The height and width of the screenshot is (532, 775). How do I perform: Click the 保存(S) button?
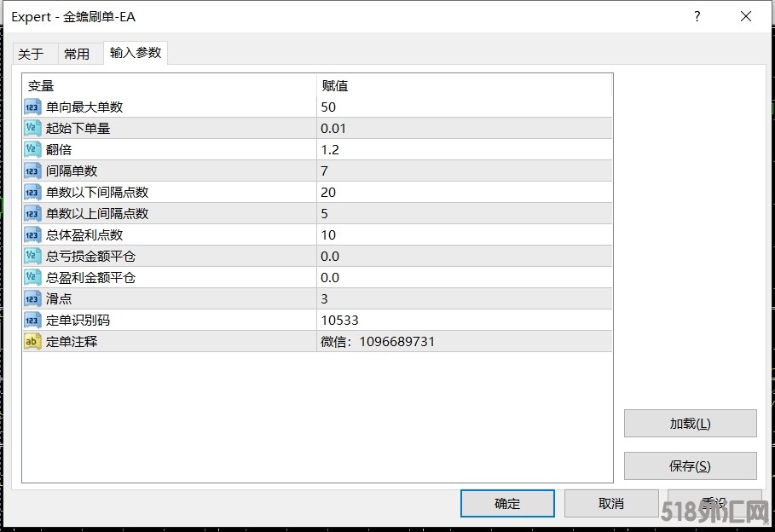pyautogui.click(x=690, y=465)
